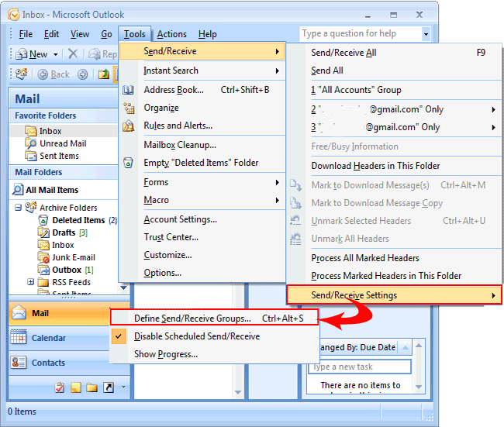Select the Drafts folder
Screen dimensions: 504x427
[63, 232]
